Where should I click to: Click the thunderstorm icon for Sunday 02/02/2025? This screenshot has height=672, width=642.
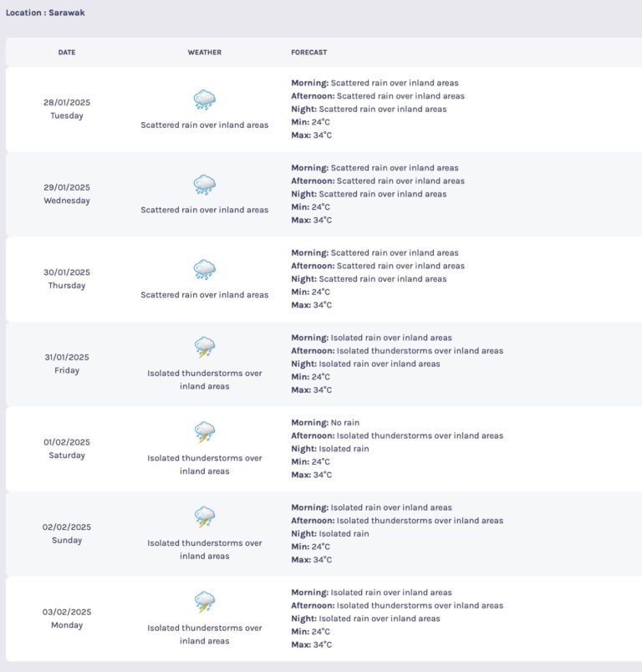(205, 517)
